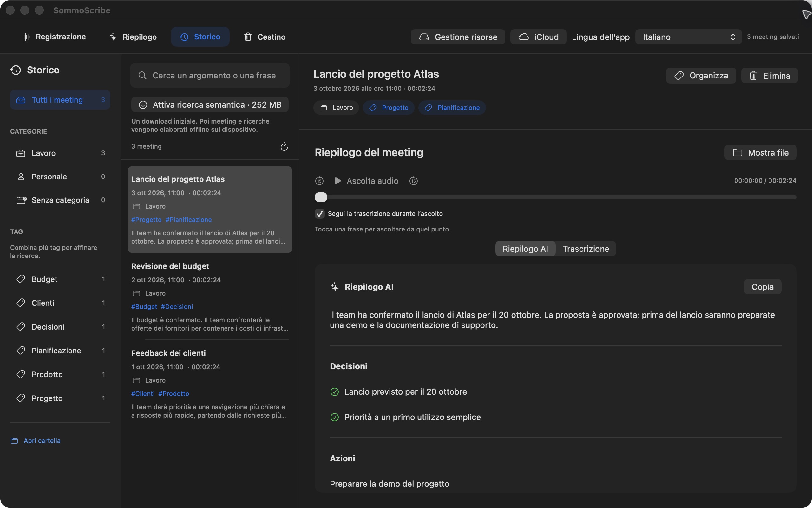The image size is (812, 508).
Task: Open Feedback dei clienti meeting
Action: pos(210,383)
